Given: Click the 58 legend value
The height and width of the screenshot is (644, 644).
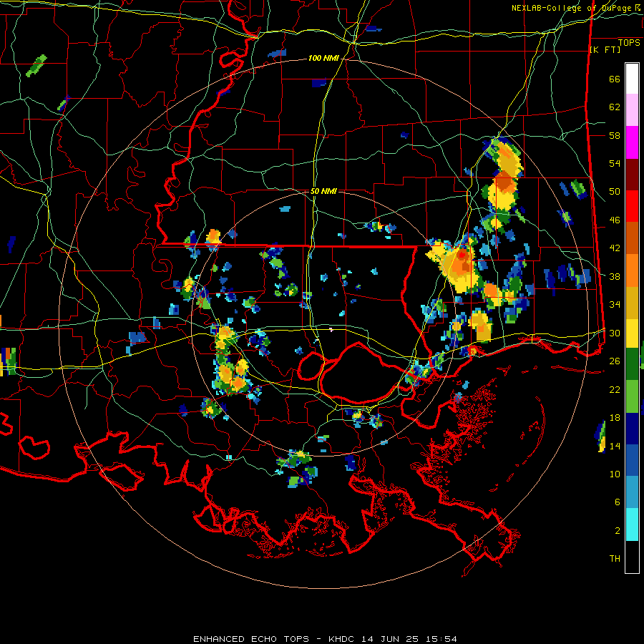Looking at the screenshot, I should pyautogui.click(x=615, y=135).
